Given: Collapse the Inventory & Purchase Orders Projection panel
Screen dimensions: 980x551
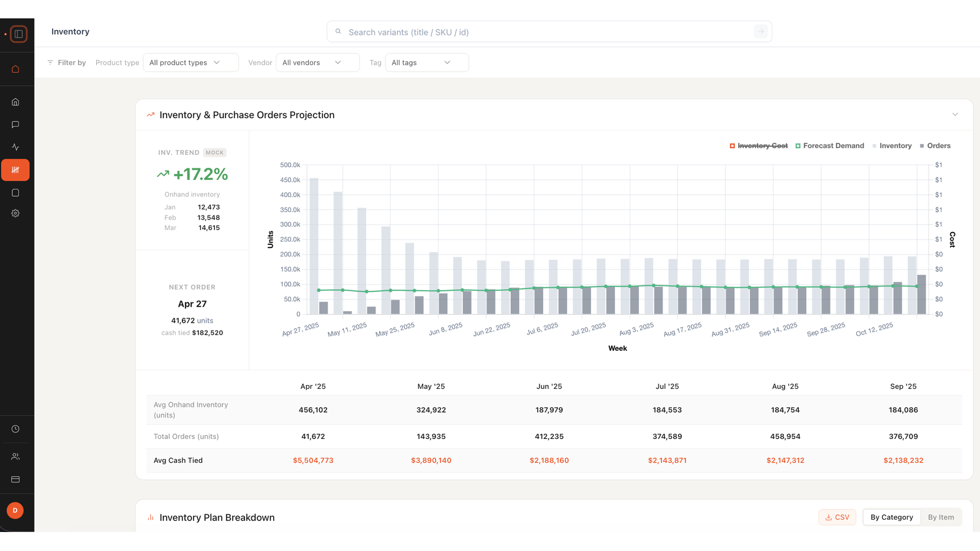Looking at the screenshot, I should tap(955, 114).
